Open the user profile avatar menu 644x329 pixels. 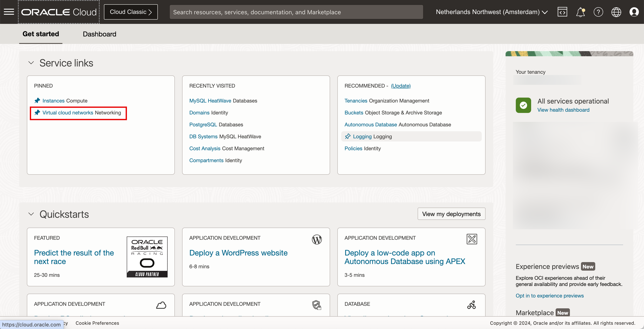tap(634, 12)
